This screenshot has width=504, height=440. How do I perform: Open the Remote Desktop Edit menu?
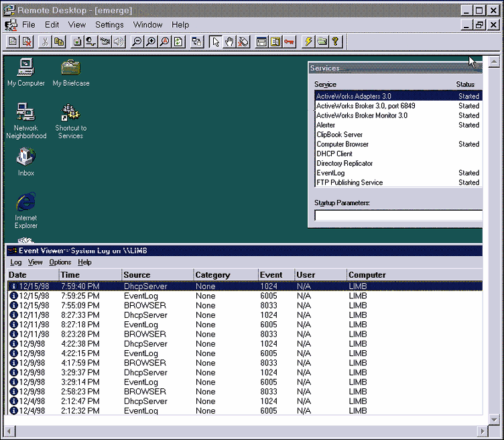click(x=52, y=25)
